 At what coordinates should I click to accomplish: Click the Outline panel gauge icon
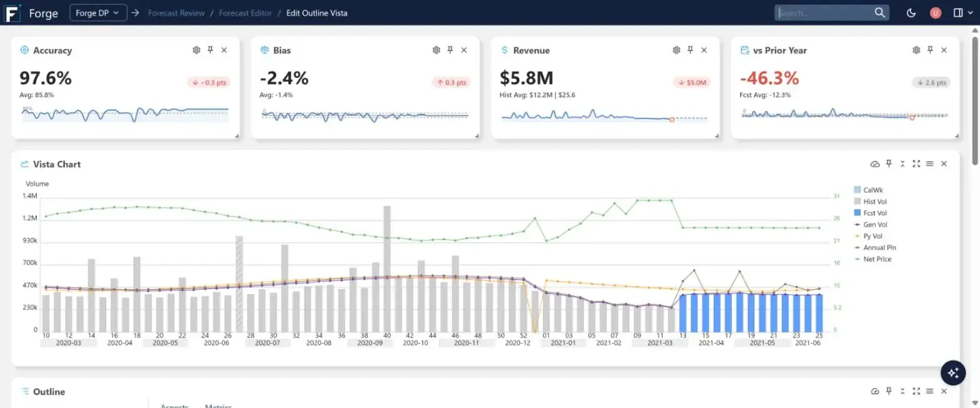pyautogui.click(x=875, y=391)
